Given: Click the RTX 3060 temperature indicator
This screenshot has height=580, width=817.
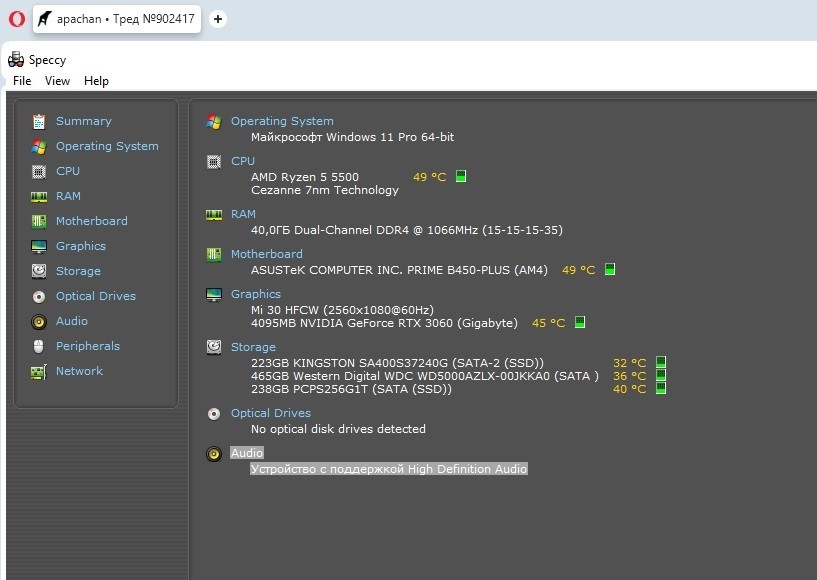Looking at the screenshot, I should (x=580, y=323).
